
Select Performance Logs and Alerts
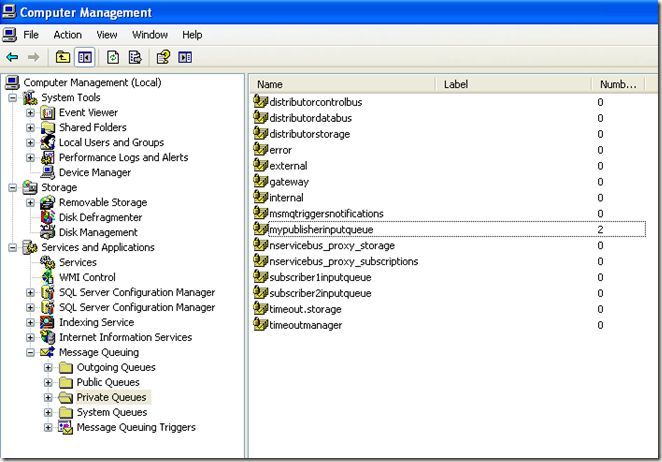pyautogui.click(x=123, y=158)
